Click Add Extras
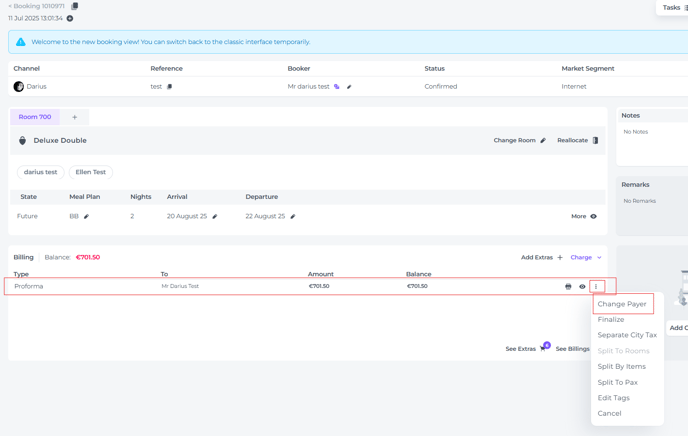The image size is (688, 436). [x=537, y=257]
